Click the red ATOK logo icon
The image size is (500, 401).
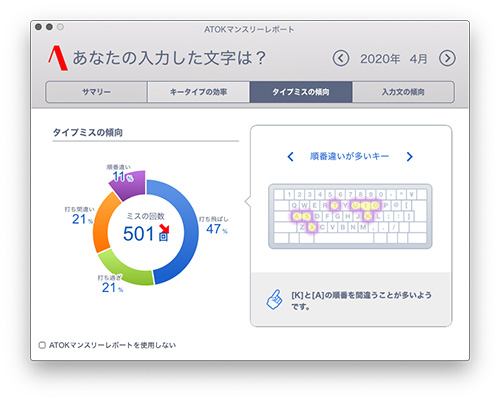coord(58,58)
